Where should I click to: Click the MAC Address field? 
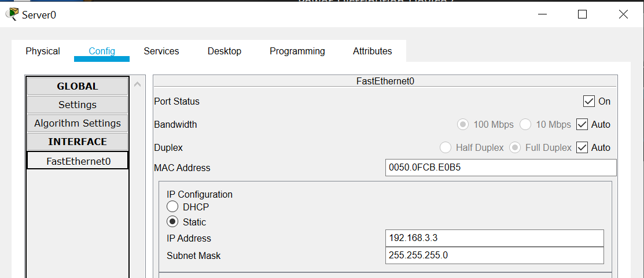501,168
